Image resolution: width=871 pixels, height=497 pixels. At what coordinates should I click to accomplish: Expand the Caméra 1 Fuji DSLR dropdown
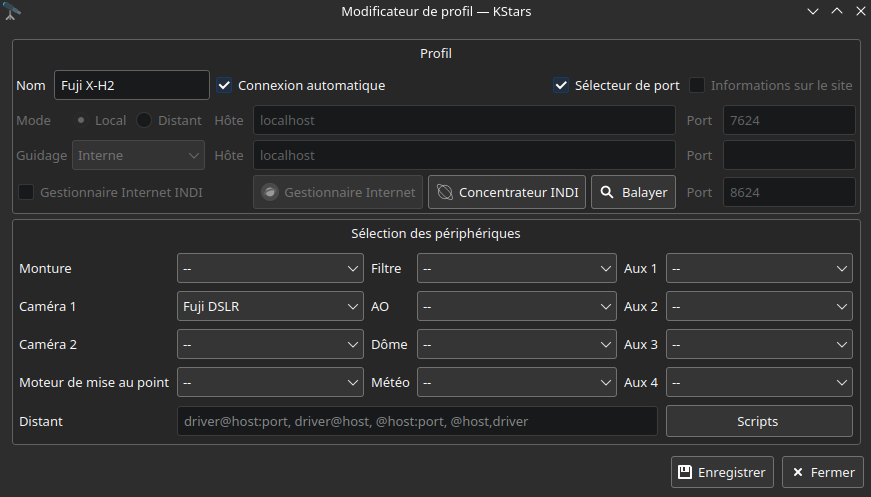point(270,306)
